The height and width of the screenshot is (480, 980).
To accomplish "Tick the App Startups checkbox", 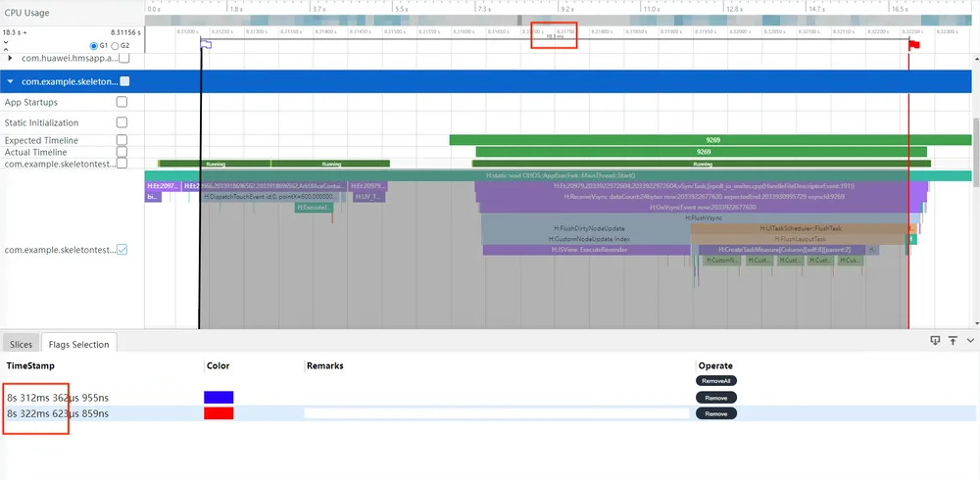I will 122,101.
